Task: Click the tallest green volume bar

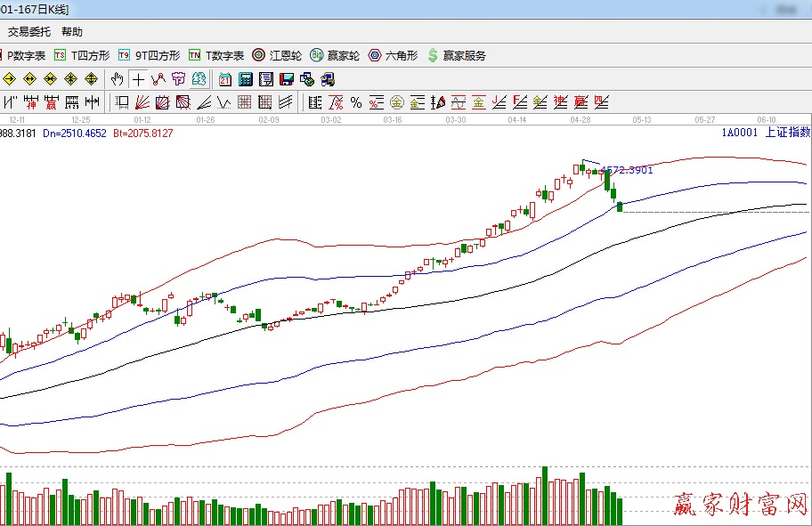Action: point(544,495)
